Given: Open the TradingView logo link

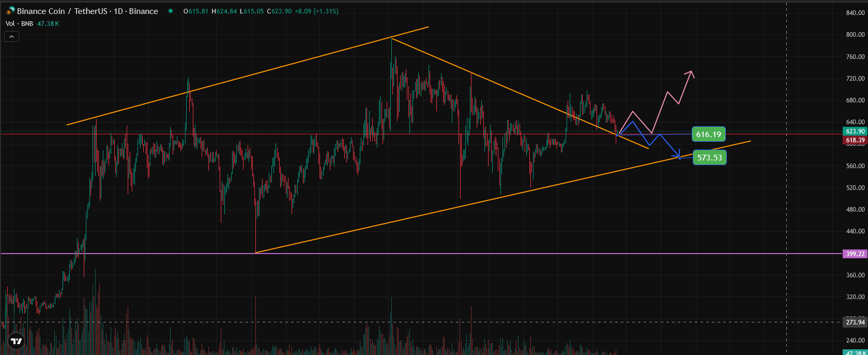Looking at the screenshot, I should coord(17,341).
